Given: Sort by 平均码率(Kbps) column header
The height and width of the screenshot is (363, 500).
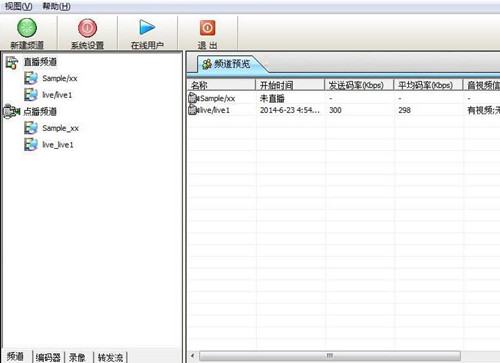Looking at the screenshot, I should tap(428, 85).
